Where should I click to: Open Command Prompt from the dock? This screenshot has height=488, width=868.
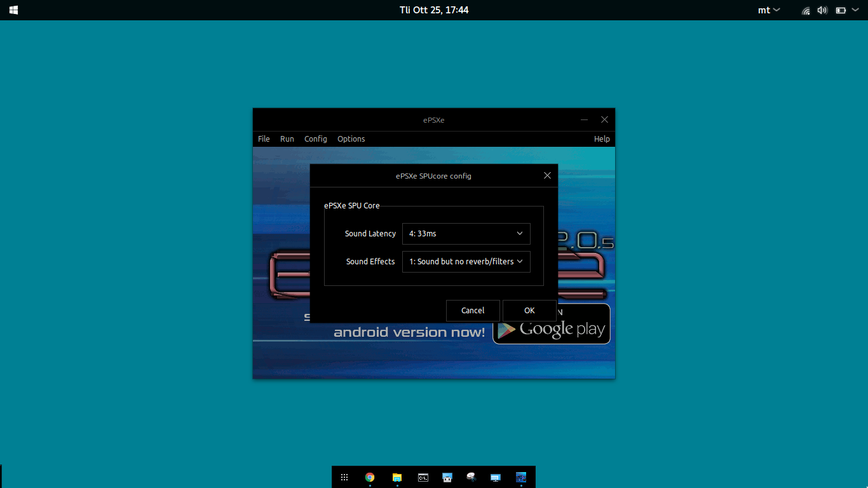pyautogui.click(x=423, y=477)
